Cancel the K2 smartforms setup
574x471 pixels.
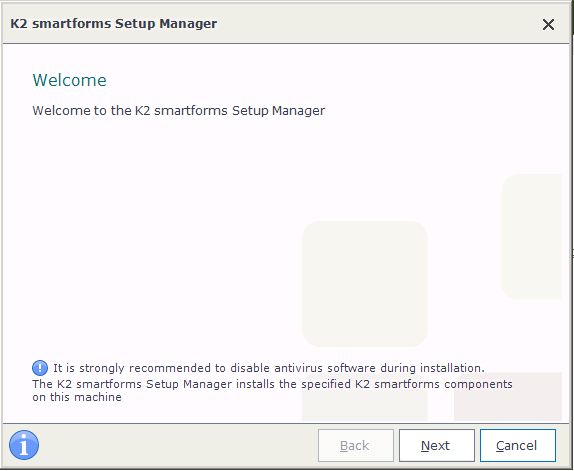click(518, 445)
